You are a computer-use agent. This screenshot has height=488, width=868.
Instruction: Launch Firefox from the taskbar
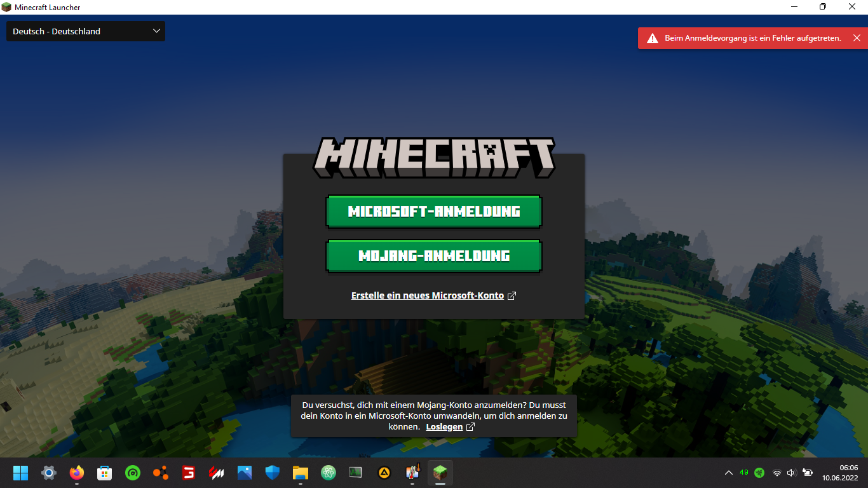(77, 473)
